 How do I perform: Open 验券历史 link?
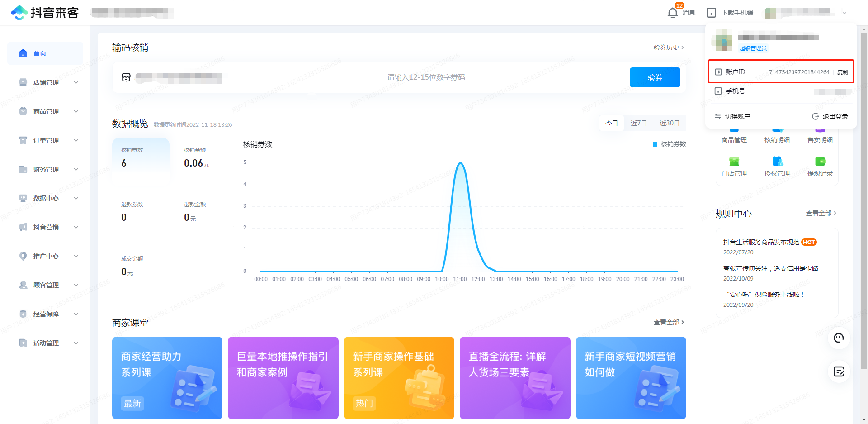[x=669, y=48]
